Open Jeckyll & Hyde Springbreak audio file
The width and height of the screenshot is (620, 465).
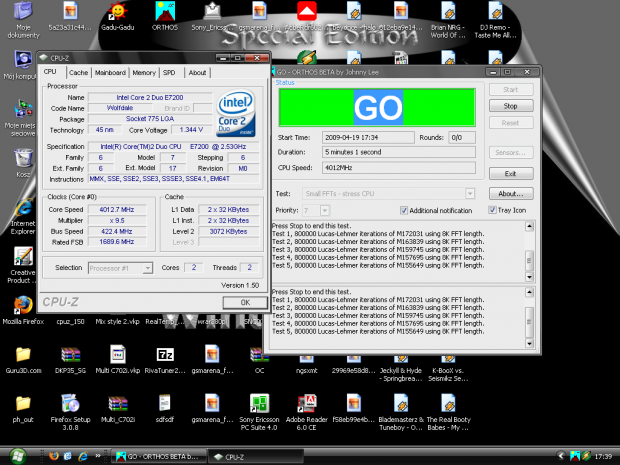click(401, 370)
